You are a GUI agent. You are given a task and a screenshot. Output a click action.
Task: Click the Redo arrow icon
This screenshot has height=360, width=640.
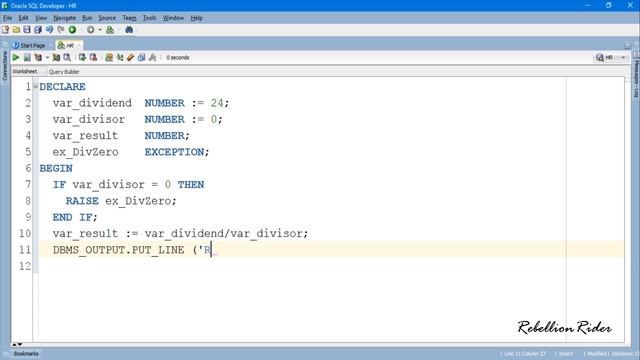[61, 29]
